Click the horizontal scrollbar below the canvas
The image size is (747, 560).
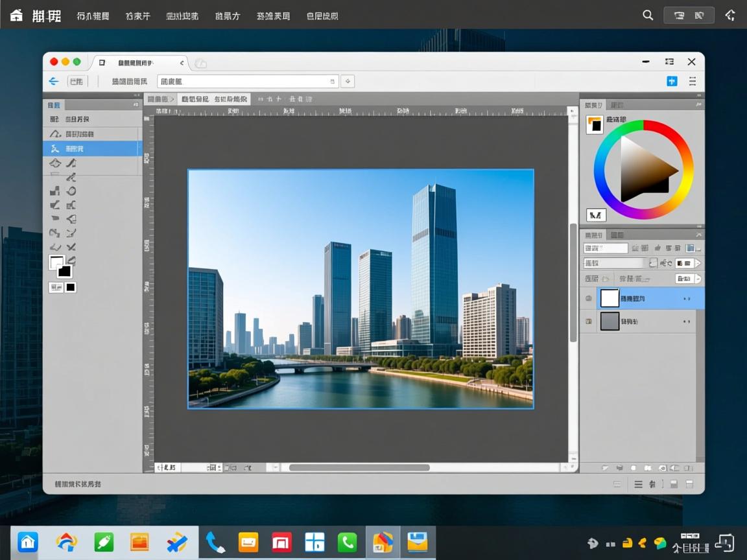[359, 467]
